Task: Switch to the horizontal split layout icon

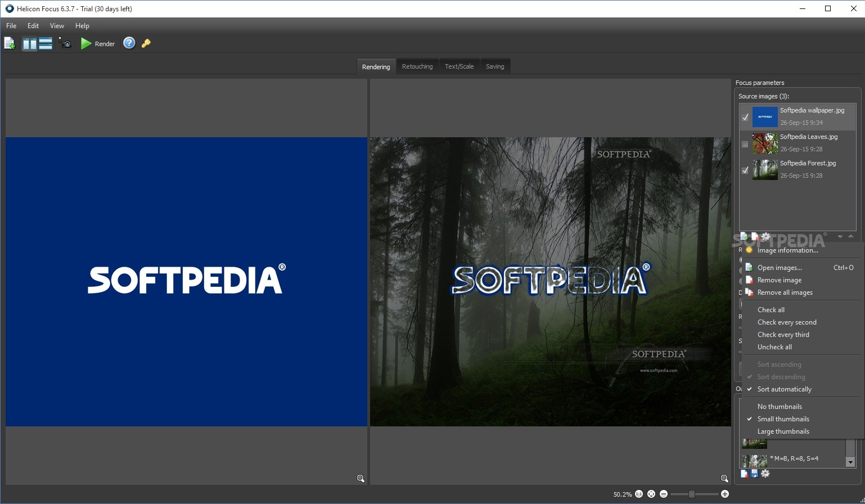Action: click(46, 43)
